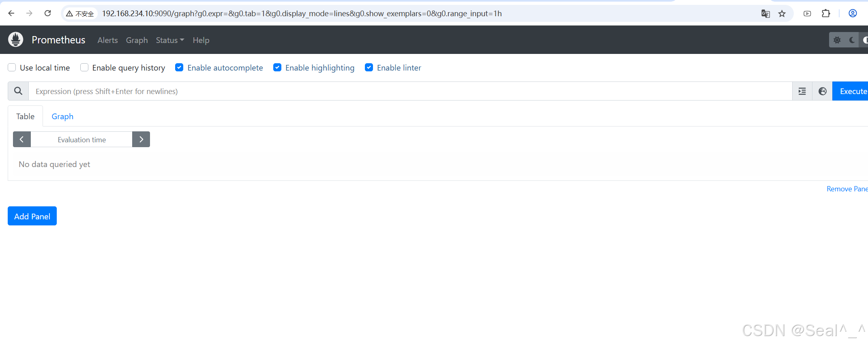This screenshot has height=345, width=868.
Task: Expand the Status dropdown menu
Action: point(170,40)
